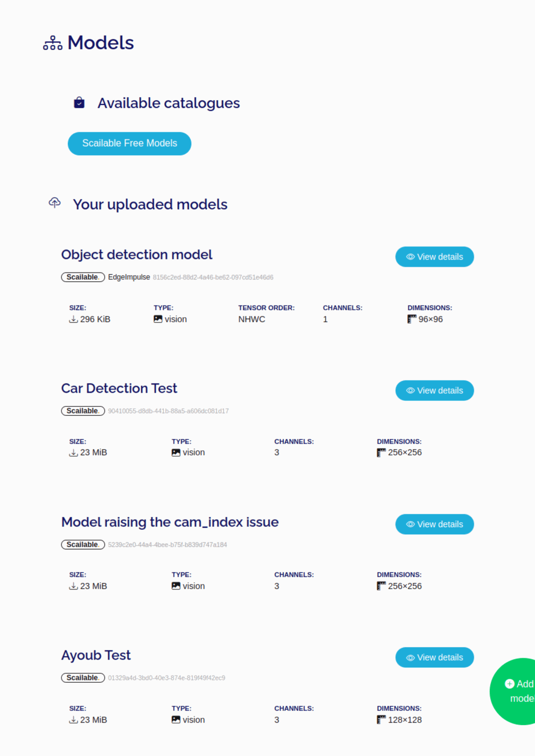This screenshot has width=535, height=756.
Task: Select the Scailable badge under Ayoub Test
Action: tap(83, 678)
